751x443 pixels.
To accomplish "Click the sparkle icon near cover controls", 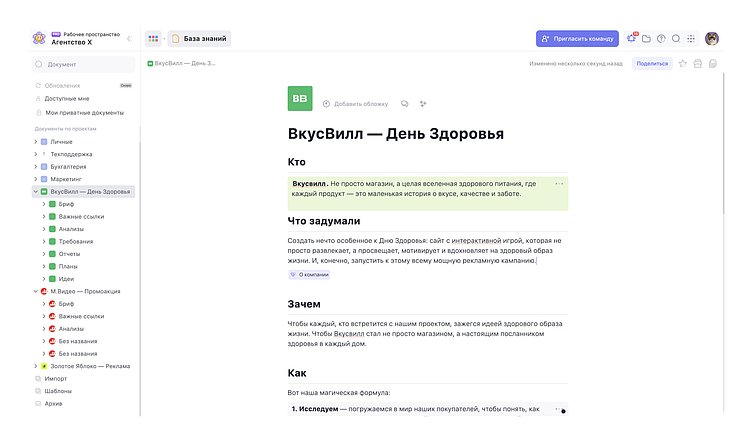I will pos(423,103).
